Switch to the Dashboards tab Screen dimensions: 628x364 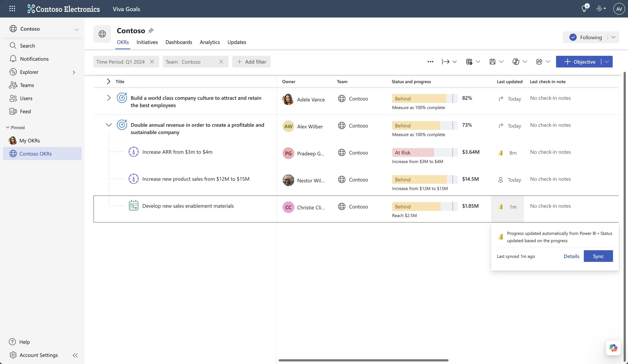179,42
